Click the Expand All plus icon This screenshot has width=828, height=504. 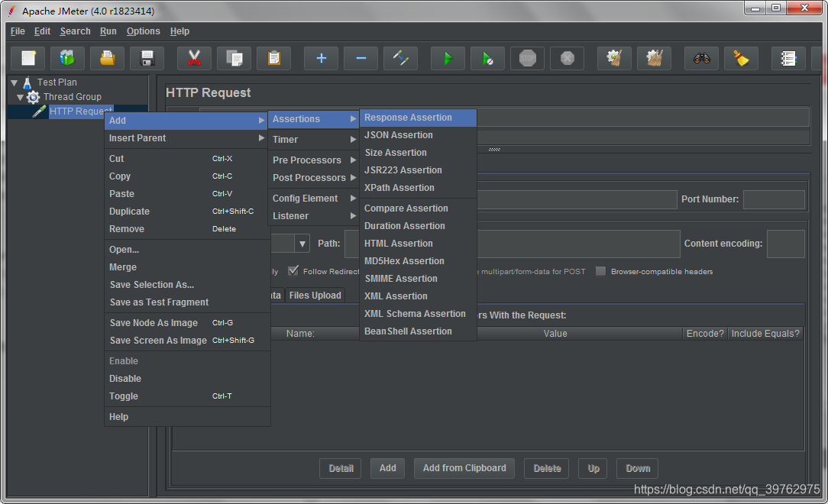321,58
